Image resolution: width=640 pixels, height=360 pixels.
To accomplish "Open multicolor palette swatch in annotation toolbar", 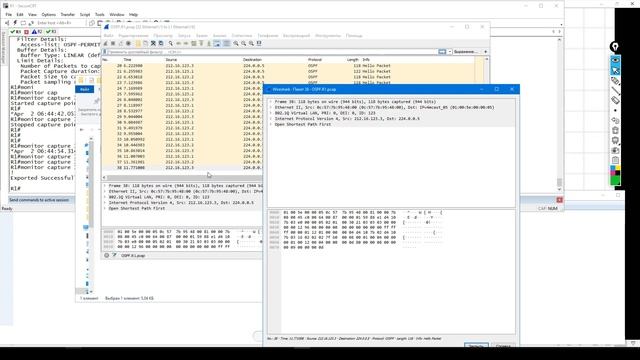I will [615, 169].
